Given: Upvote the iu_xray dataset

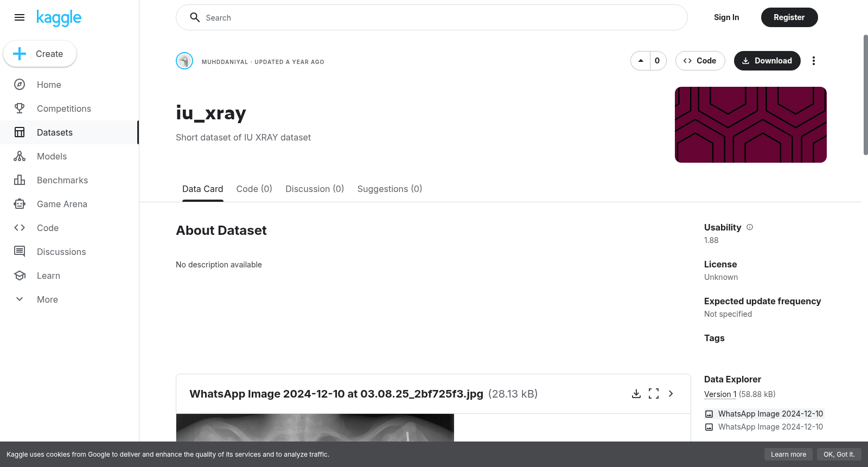Looking at the screenshot, I should pyautogui.click(x=641, y=61).
